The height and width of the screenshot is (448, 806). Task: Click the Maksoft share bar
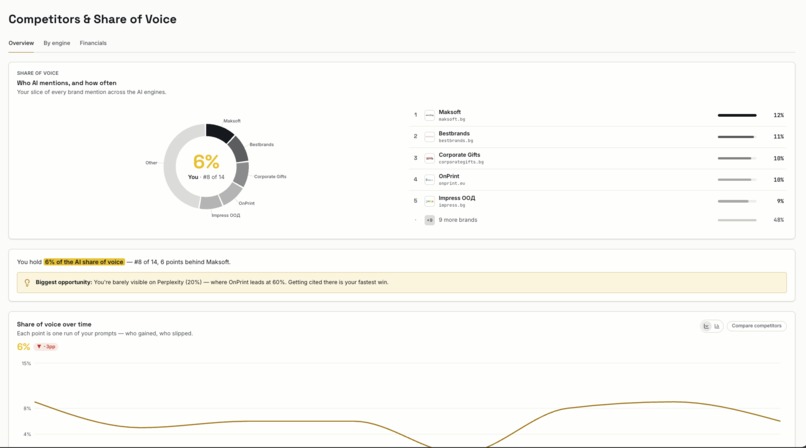coord(737,116)
